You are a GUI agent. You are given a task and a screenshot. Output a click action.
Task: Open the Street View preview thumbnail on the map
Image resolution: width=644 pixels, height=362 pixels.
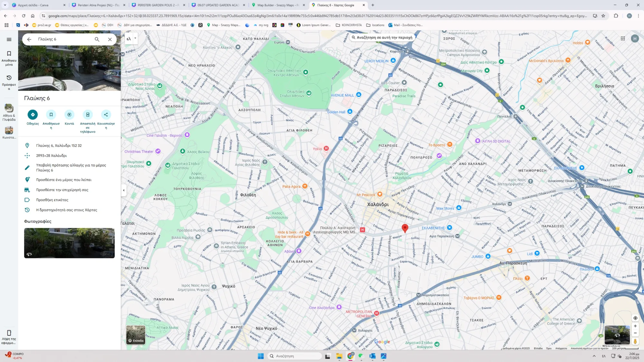coord(617,335)
